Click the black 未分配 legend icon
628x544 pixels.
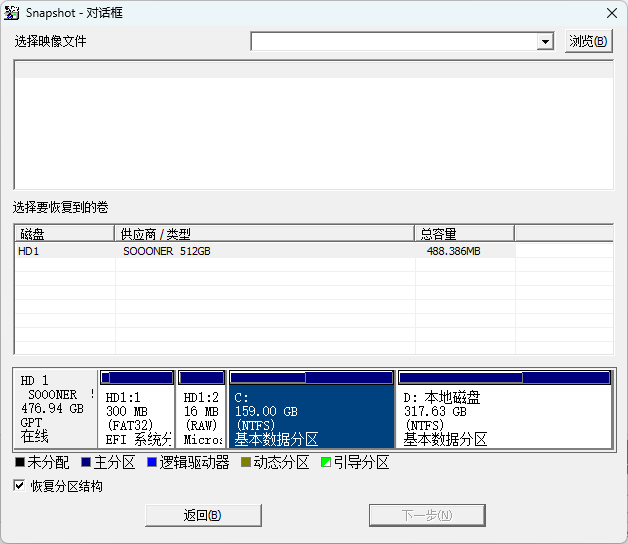click(20, 463)
